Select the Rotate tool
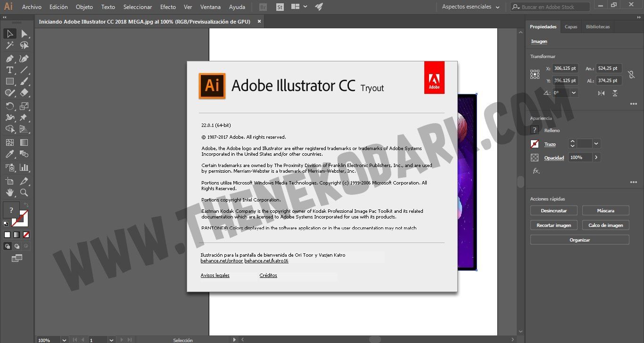 (x=9, y=106)
